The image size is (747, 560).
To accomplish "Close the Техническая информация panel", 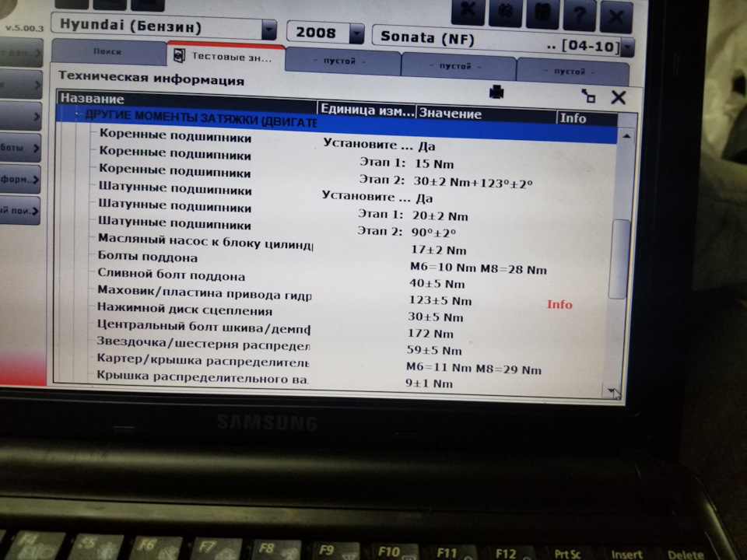I will (619, 97).
